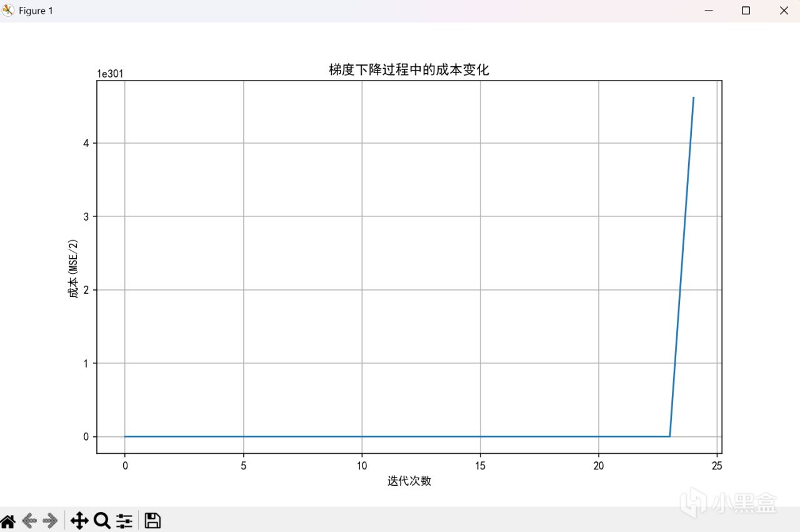The image size is (800, 532).
Task: Go forward to the next view
Action: (51, 520)
